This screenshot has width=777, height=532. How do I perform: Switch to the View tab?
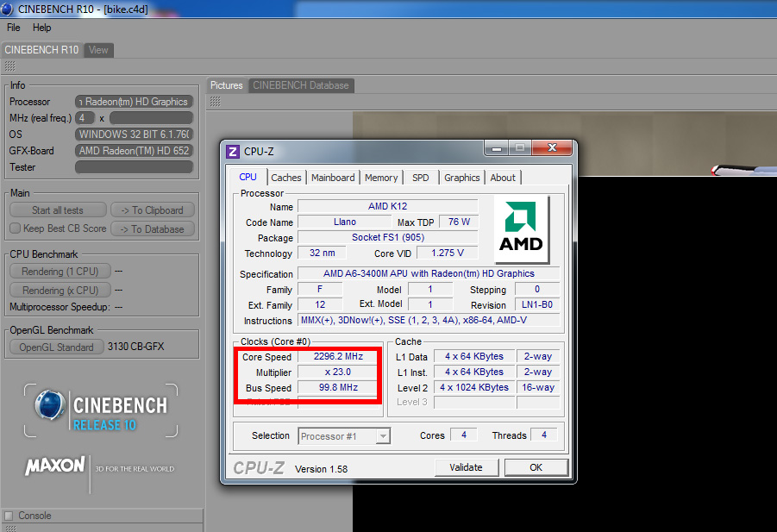tap(98, 50)
